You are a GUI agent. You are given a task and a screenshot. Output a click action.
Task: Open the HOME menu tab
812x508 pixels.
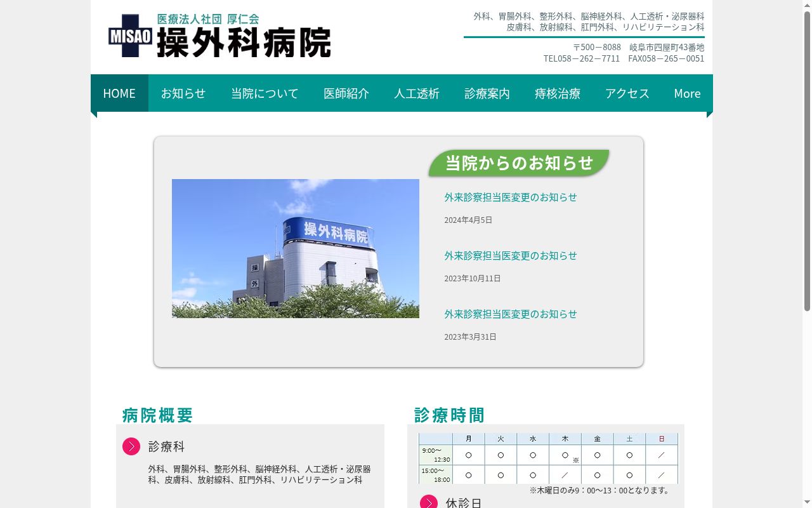119,93
